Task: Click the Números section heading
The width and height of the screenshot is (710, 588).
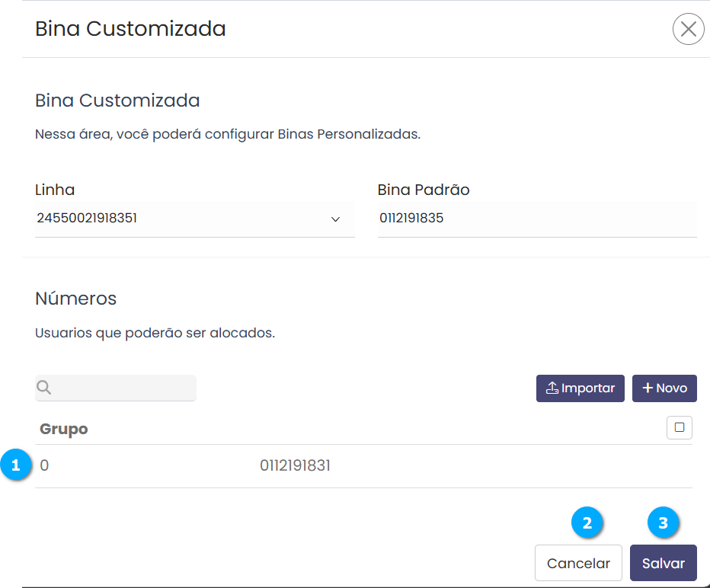Action: [76, 299]
